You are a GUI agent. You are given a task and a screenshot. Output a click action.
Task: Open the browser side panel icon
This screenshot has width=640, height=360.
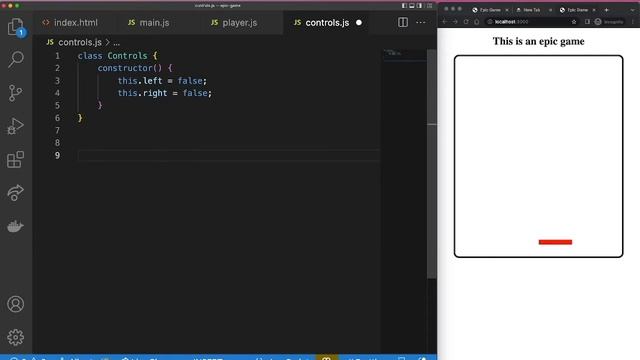587,22
